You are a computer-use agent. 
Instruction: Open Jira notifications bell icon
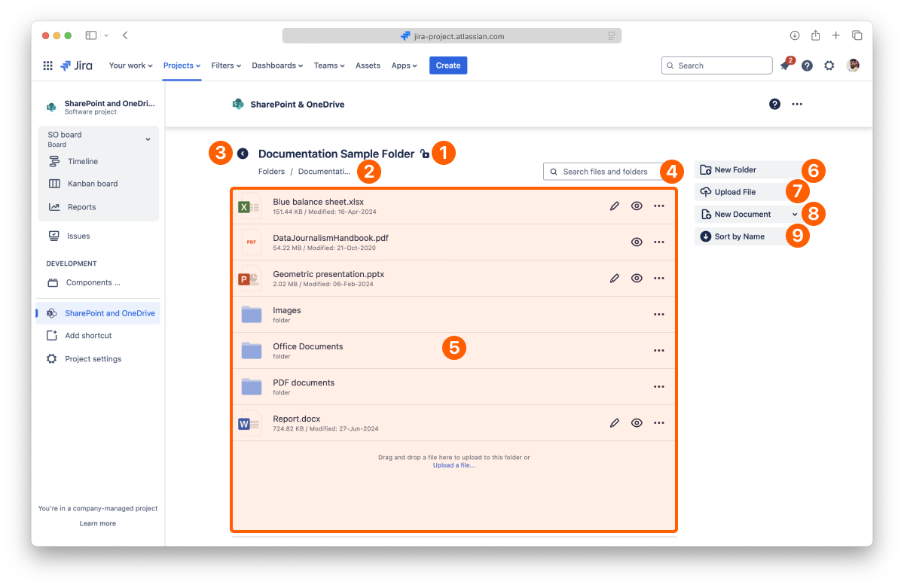coord(785,66)
